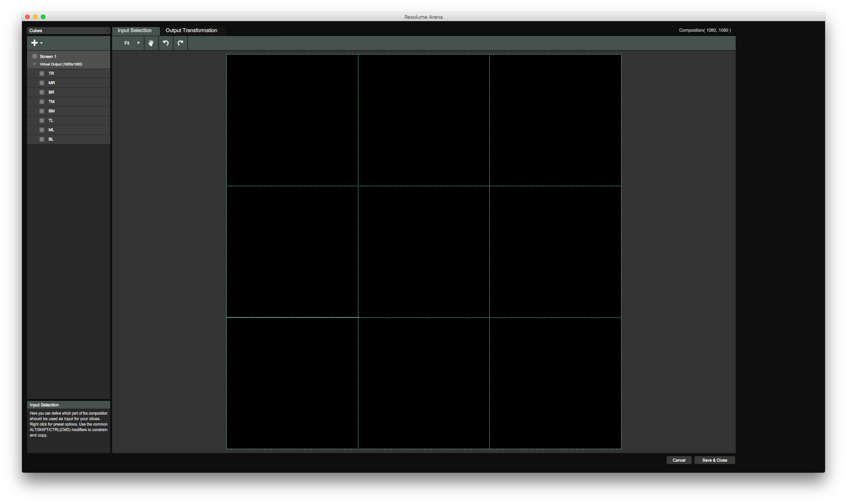Viewport: 847px width, 504px height.
Task: Toggle the BM slice checkbox
Action: [x=42, y=111]
